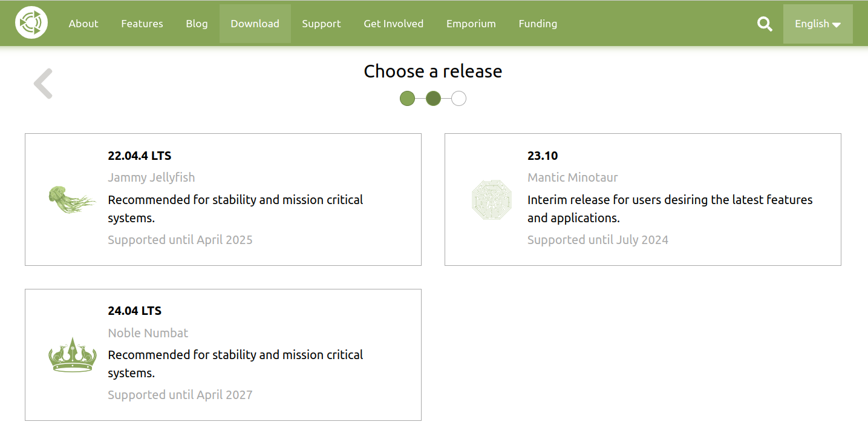868x436 pixels.
Task: Select the 23.10 release title
Action: pyautogui.click(x=543, y=156)
